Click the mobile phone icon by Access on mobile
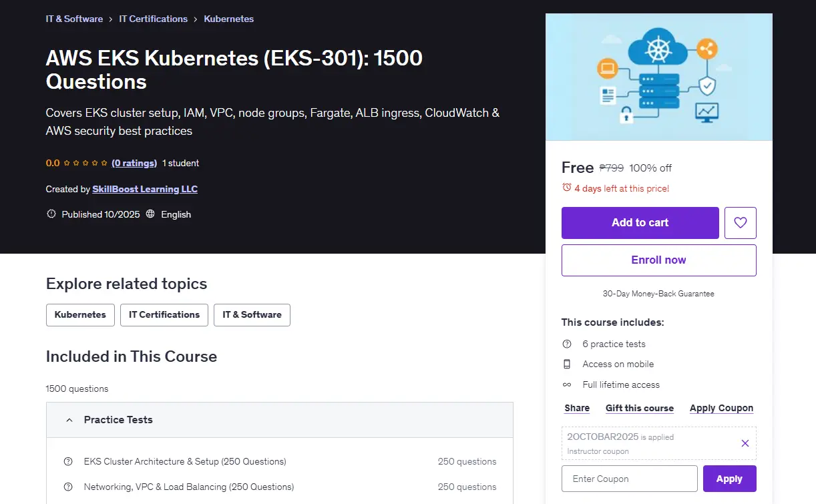 point(567,364)
